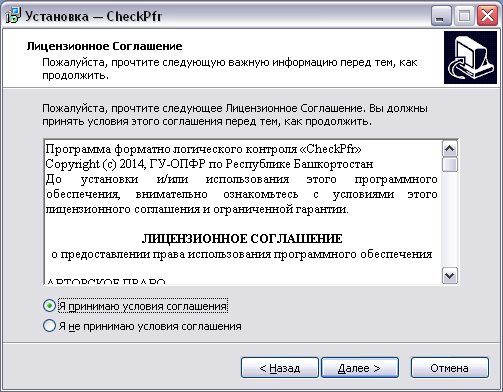Viewport: 503px width, 392px height.
Task: Click the line 'Программа форматно логического контроля «CheckPfr»'
Action: pyautogui.click(x=203, y=149)
